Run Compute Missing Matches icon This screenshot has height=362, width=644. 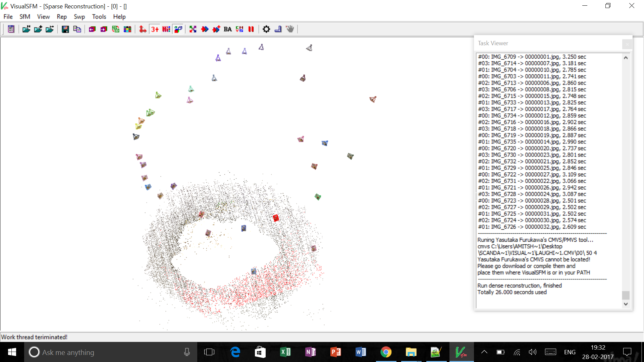point(193,29)
